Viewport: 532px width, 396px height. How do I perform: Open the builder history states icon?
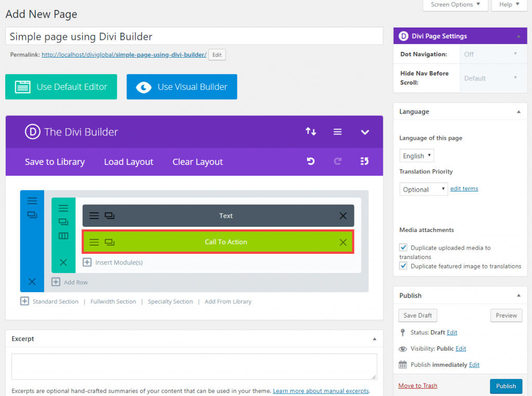coord(364,161)
